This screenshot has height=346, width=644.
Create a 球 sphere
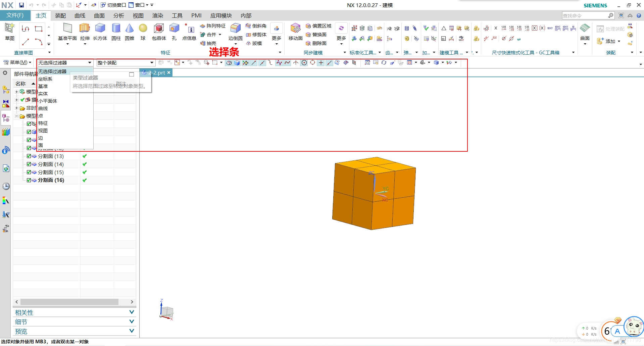[143, 32]
